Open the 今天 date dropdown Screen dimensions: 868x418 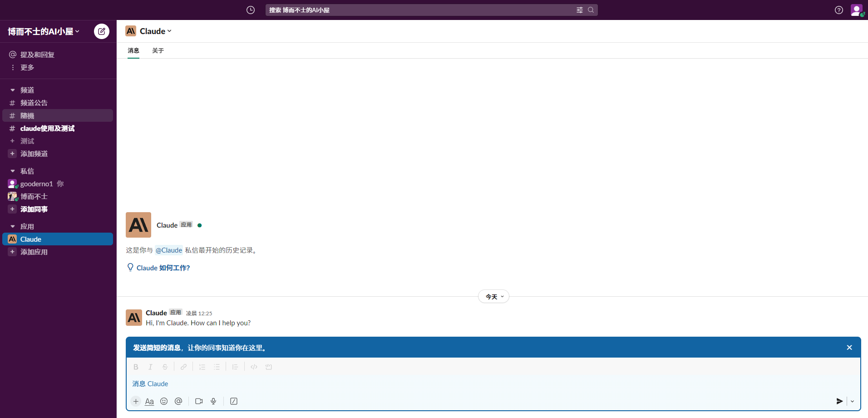(x=493, y=297)
